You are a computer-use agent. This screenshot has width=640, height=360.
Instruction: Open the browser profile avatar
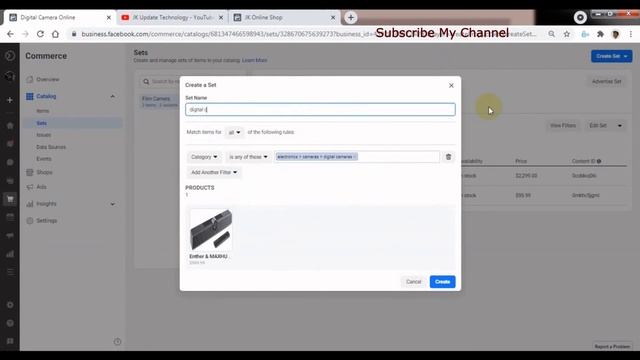[x=616, y=34]
